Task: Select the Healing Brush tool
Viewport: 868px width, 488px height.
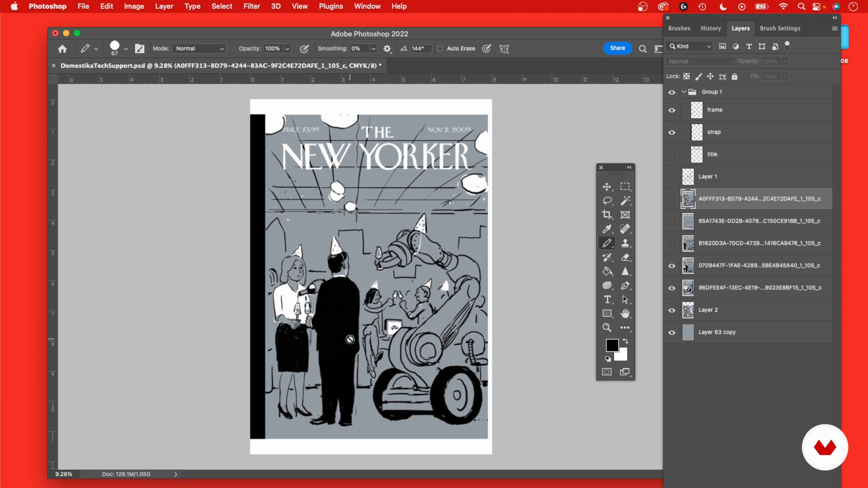Action: (625, 229)
